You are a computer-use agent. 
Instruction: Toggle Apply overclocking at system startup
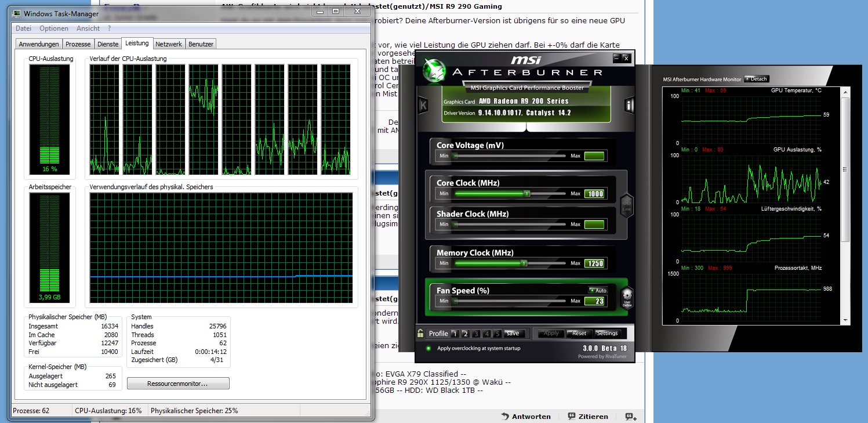click(x=428, y=348)
